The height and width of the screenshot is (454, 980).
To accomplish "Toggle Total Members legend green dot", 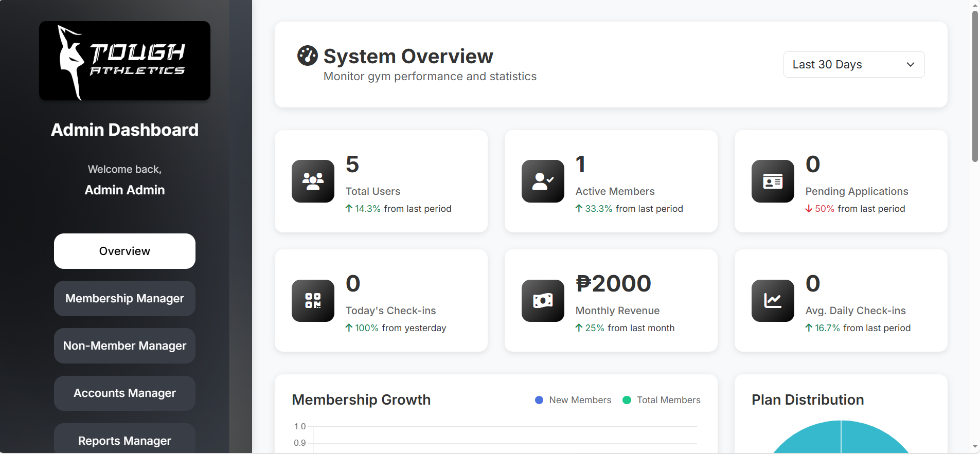I will tap(627, 400).
